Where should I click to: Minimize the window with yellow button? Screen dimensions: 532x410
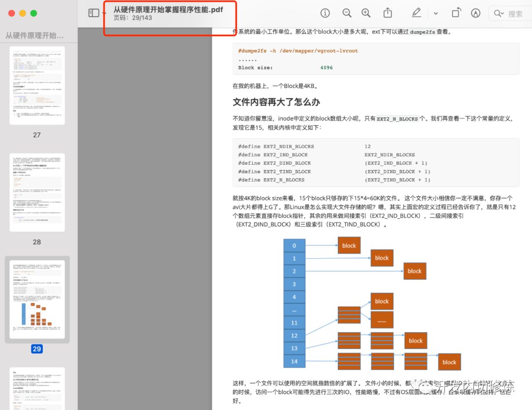click(x=23, y=13)
